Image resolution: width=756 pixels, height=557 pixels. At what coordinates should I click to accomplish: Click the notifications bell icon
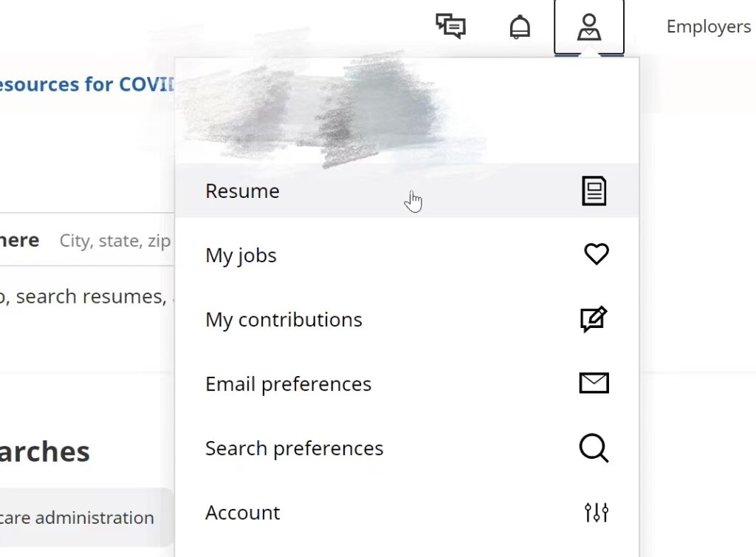click(x=519, y=25)
